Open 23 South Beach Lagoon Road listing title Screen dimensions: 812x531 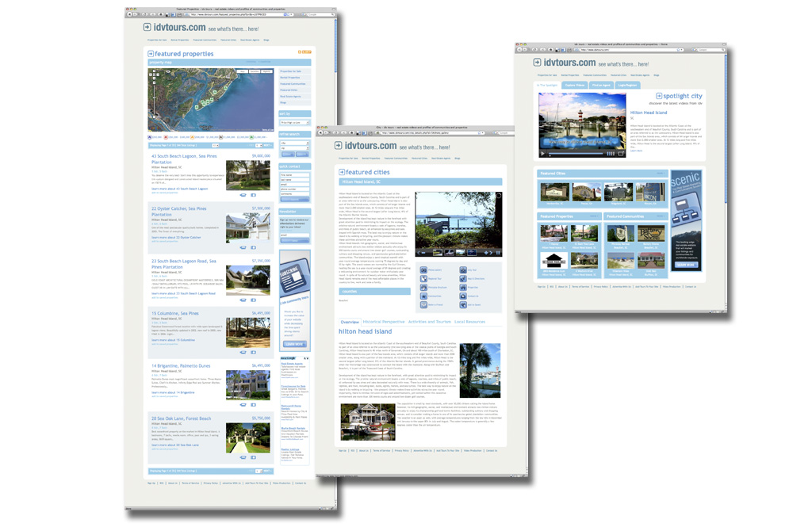click(x=183, y=264)
